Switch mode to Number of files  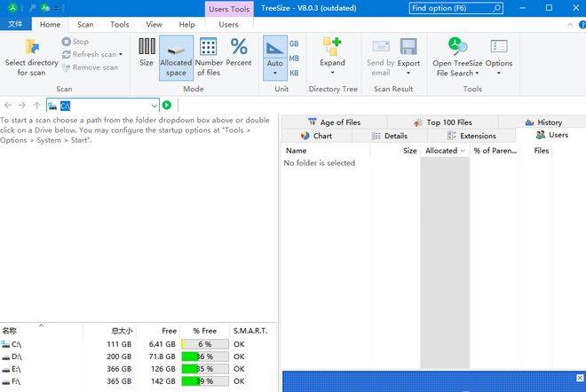point(209,57)
